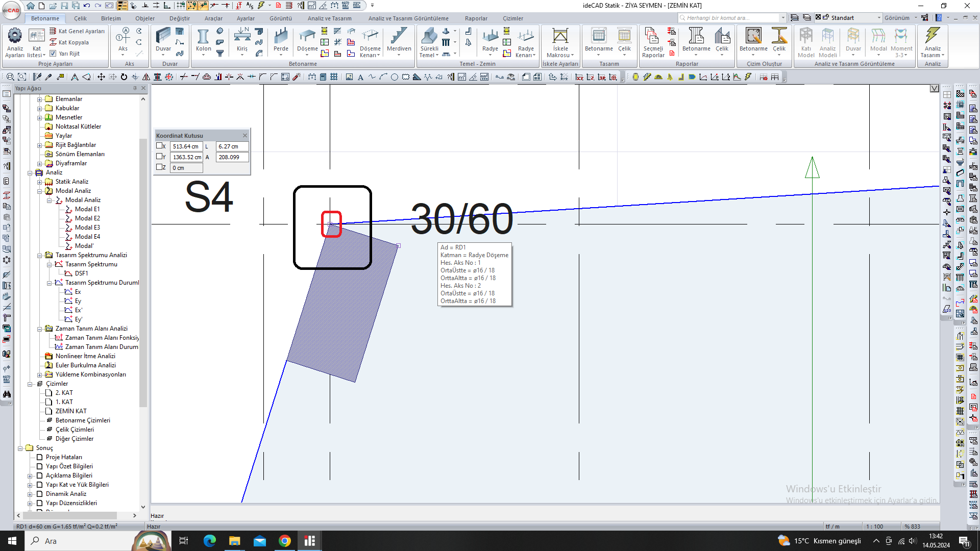The width and height of the screenshot is (980, 551).
Task: Select the rotate tool in toolbar
Action: click(124, 77)
